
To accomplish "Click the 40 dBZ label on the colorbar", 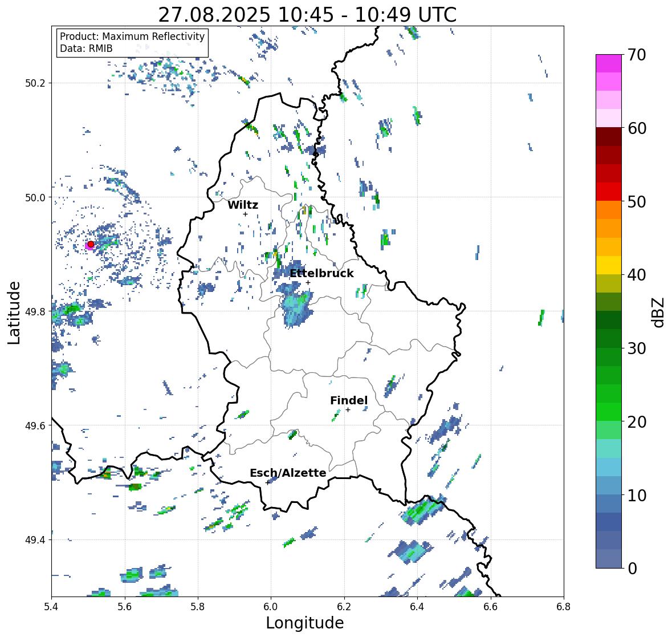I will click(x=637, y=275).
